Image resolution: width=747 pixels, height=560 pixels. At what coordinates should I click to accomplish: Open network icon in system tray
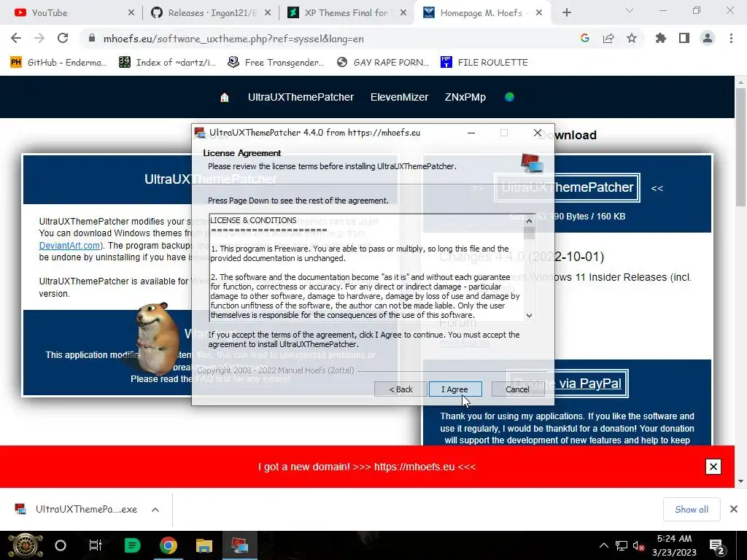622,545
